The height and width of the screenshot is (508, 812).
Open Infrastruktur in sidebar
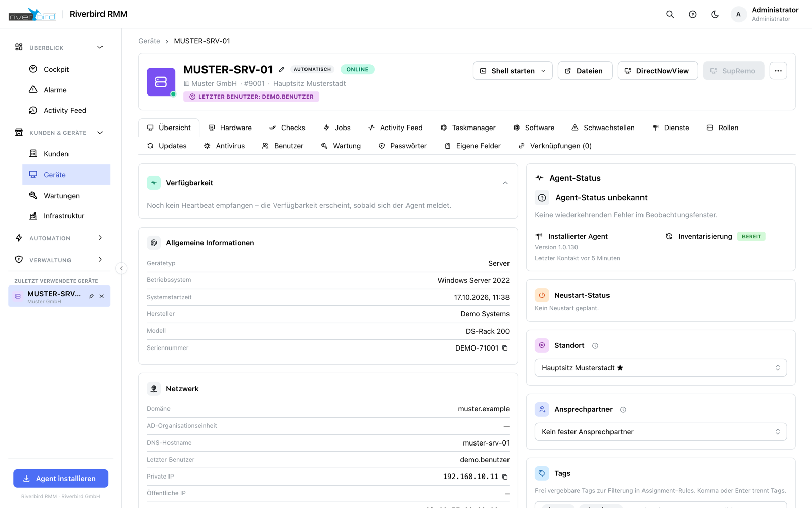click(x=66, y=216)
